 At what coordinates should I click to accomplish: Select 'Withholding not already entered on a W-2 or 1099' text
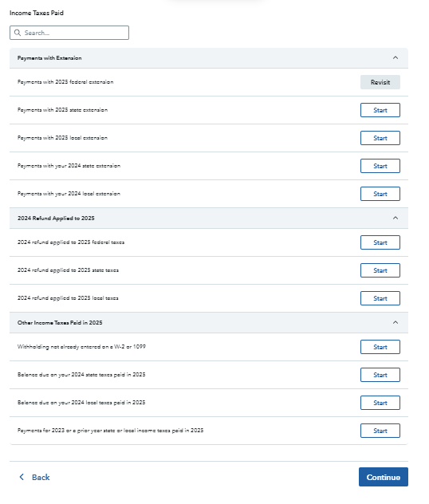(81, 347)
